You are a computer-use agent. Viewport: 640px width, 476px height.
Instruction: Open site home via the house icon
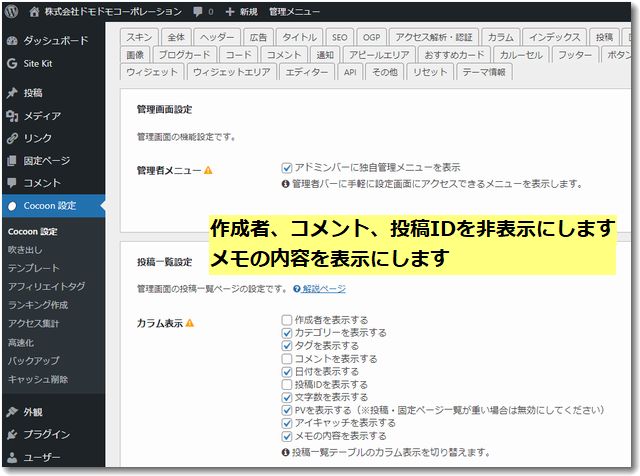pyautogui.click(x=35, y=12)
